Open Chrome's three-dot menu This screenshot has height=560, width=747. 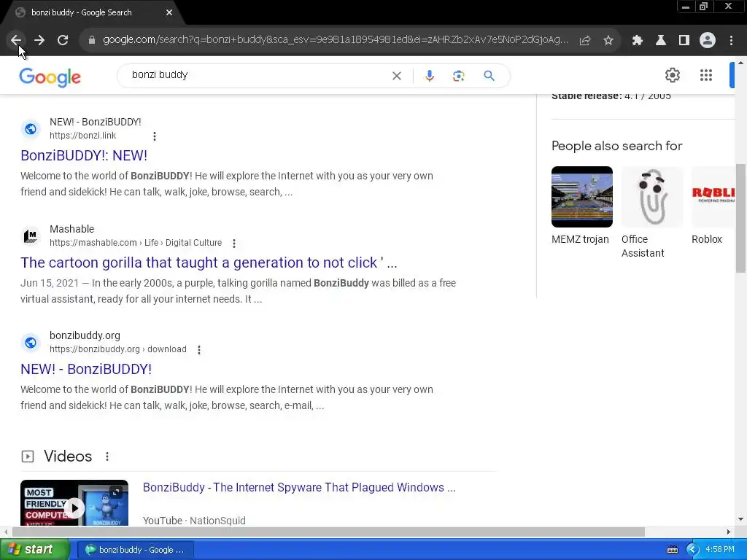coord(731,40)
